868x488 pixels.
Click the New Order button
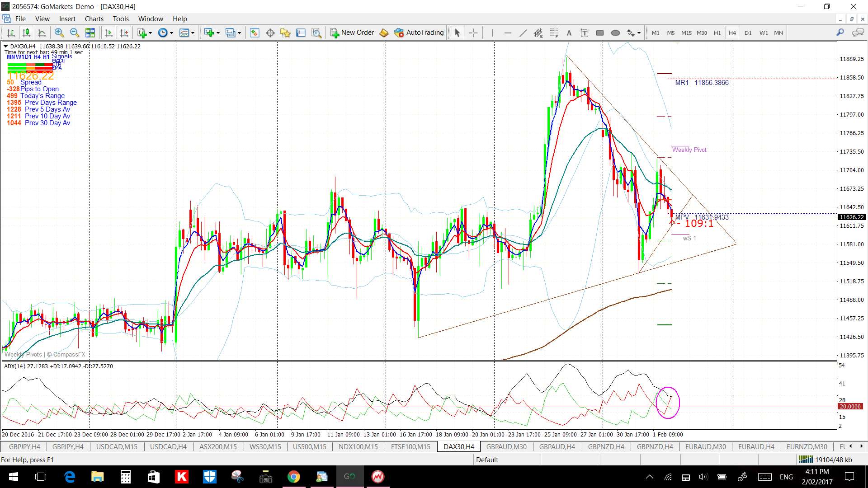pos(352,33)
